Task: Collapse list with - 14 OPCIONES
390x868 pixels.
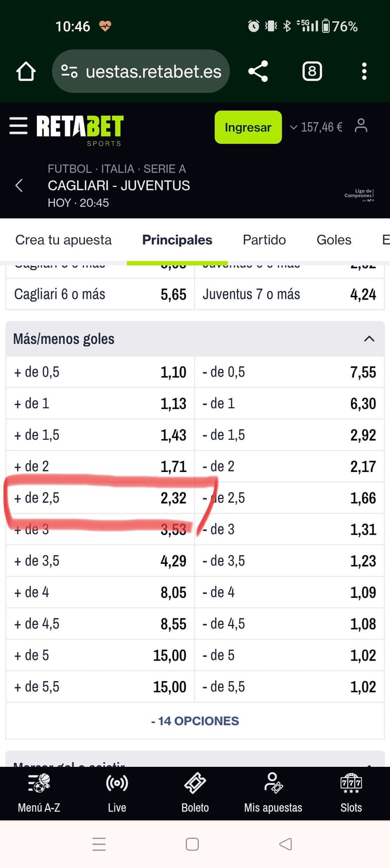Action: 195,721
